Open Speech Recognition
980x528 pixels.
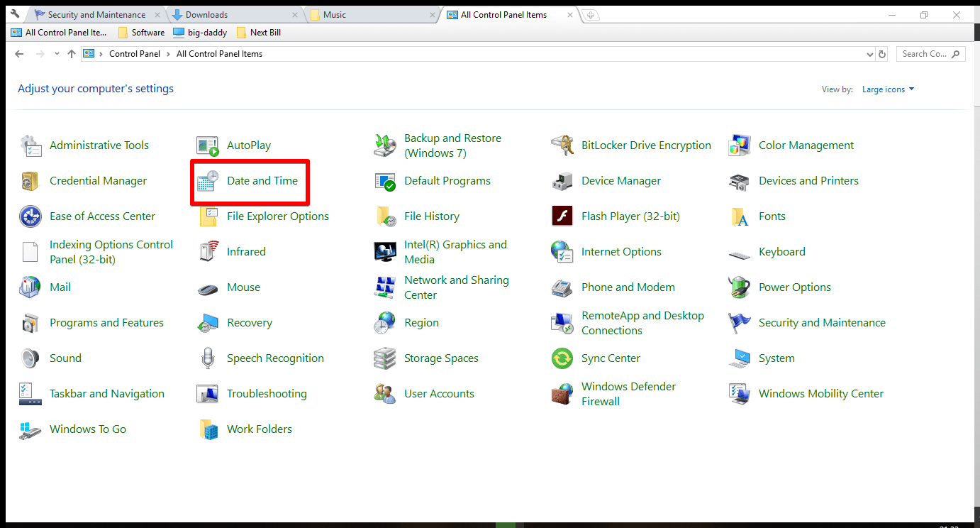(x=275, y=358)
